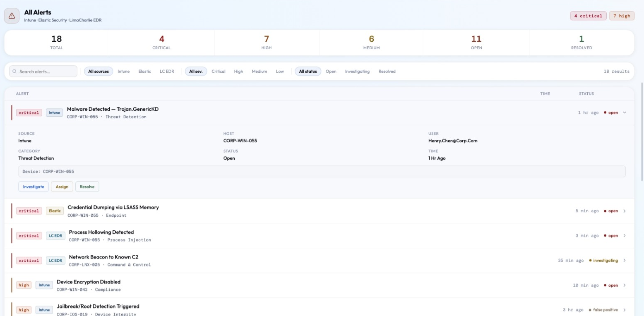The image size is (644, 316).
Task: Click the Investigate button
Action: pyautogui.click(x=34, y=187)
